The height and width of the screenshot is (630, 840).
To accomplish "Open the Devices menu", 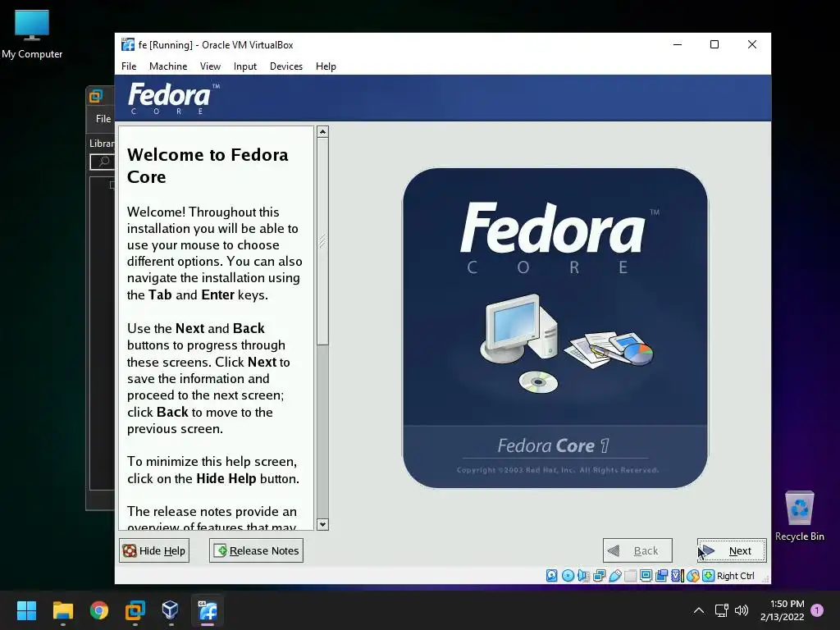I will (286, 66).
